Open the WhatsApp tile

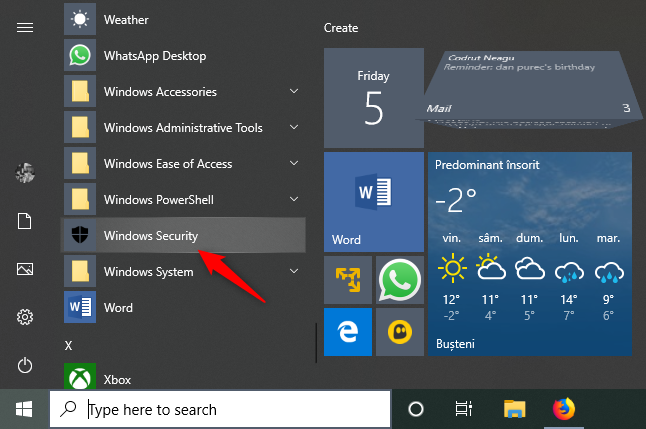tap(400, 280)
